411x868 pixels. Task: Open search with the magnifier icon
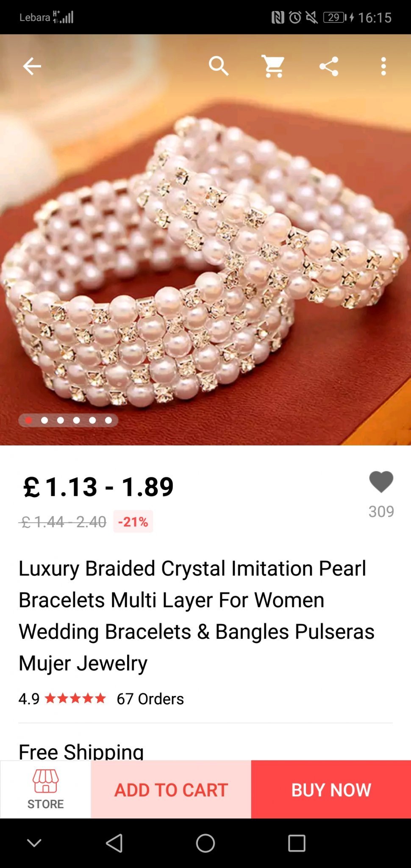[x=219, y=66]
